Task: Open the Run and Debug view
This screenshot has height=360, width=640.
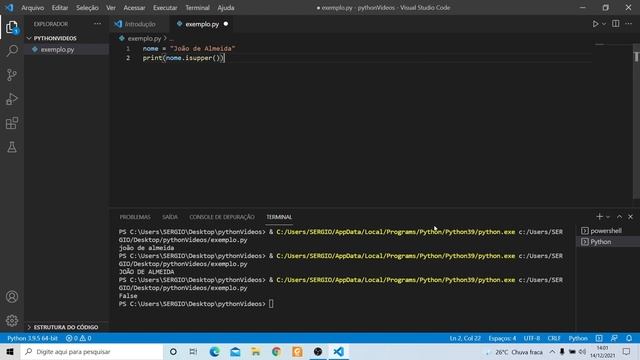Action: tap(12, 99)
